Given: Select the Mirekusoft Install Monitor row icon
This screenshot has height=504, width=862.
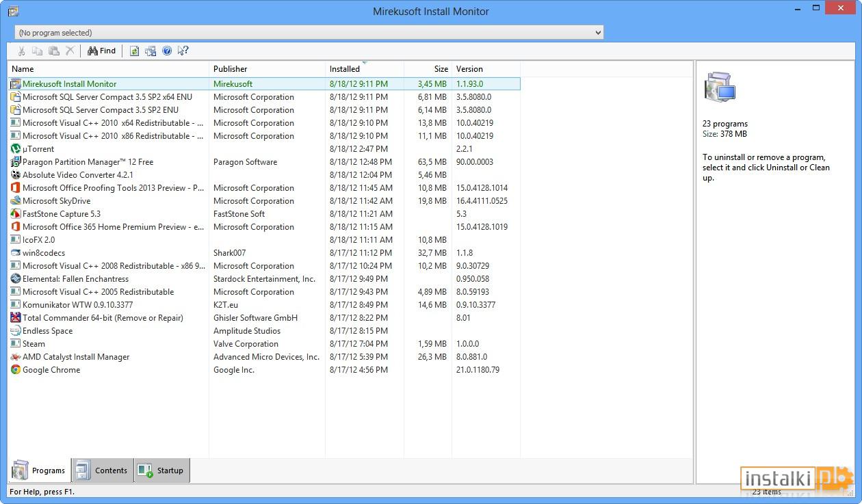Looking at the screenshot, I should [16, 84].
